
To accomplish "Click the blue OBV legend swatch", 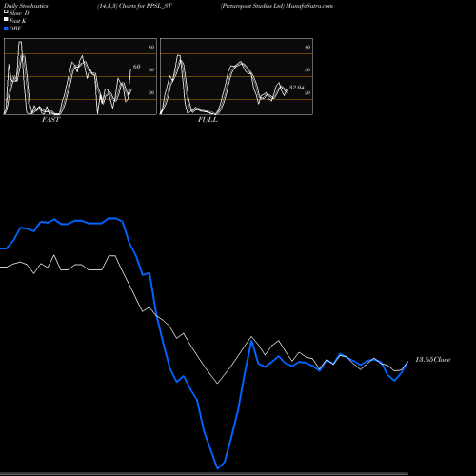I will pyautogui.click(x=6, y=29).
